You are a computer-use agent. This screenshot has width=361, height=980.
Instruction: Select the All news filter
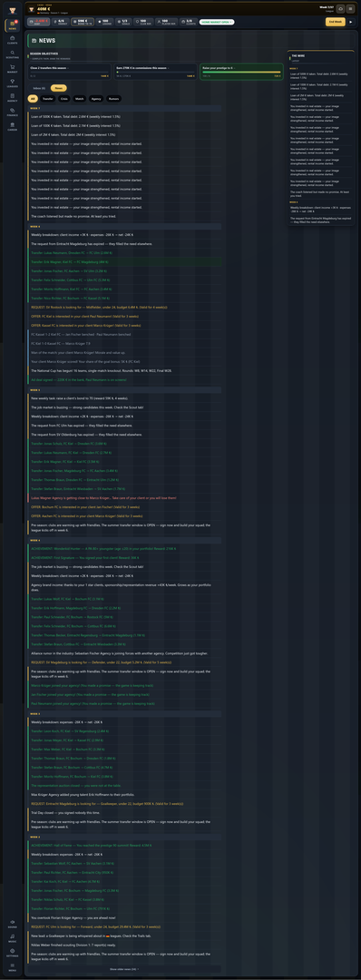tap(33, 99)
